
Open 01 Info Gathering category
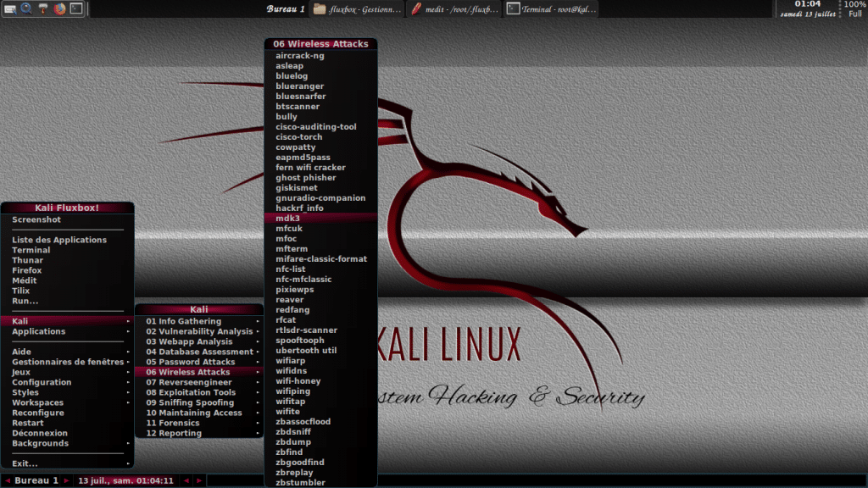(x=199, y=321)
